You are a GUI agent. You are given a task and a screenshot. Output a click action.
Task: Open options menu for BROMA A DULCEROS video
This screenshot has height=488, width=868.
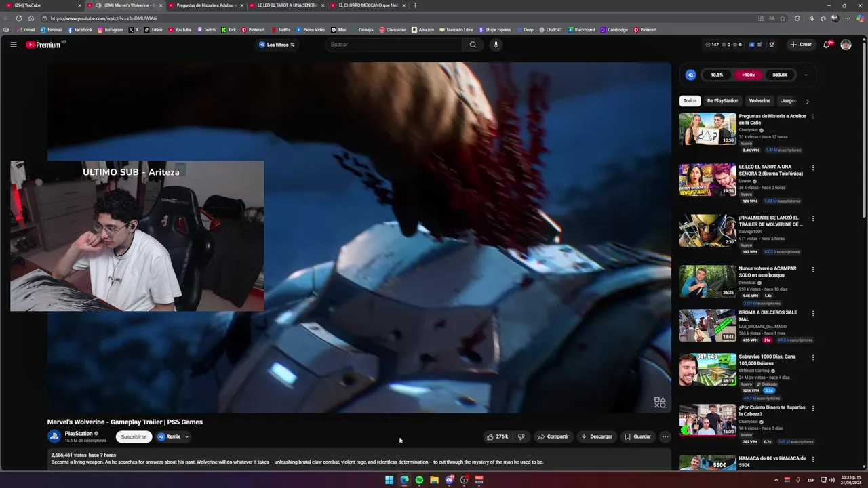coord(813,313)
